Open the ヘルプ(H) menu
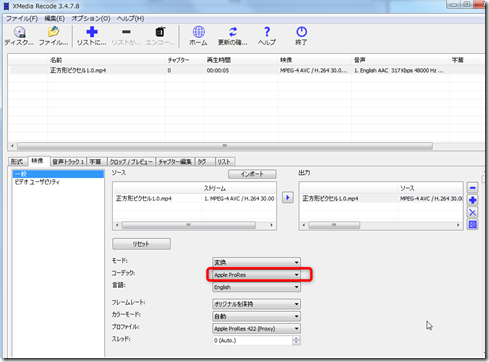489x362 pixels. click(x=130, y=18)
